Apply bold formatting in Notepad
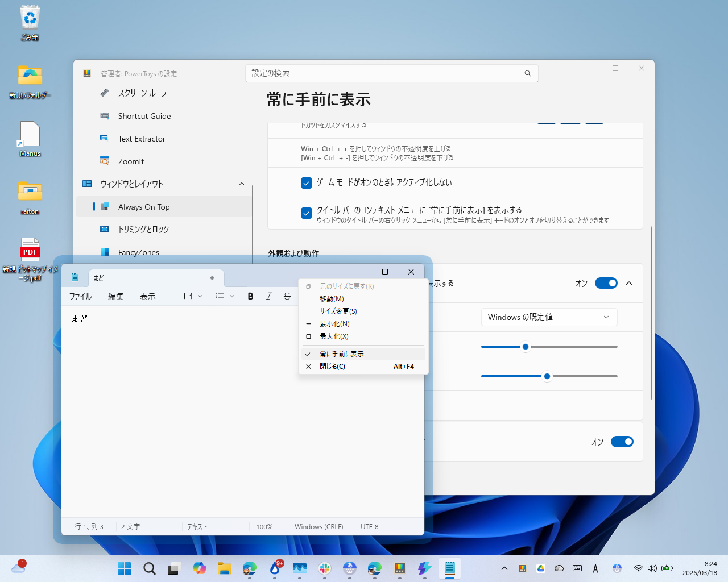The image size is (728, 582). pos(250,296)
